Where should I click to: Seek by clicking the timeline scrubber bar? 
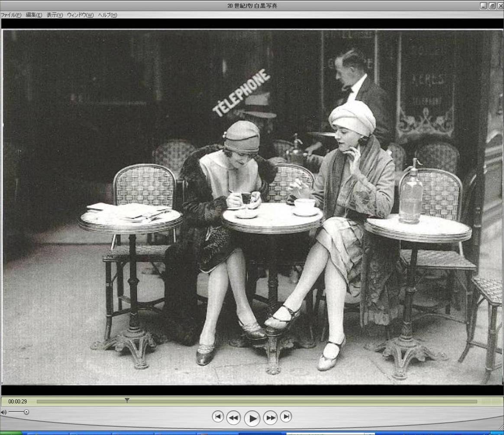(257, 402)
